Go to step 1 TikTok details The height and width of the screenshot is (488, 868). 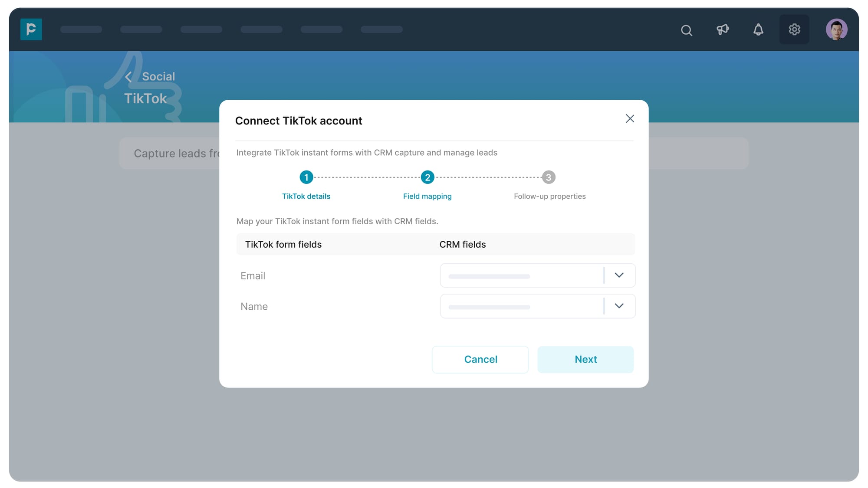tap(306, 177)
